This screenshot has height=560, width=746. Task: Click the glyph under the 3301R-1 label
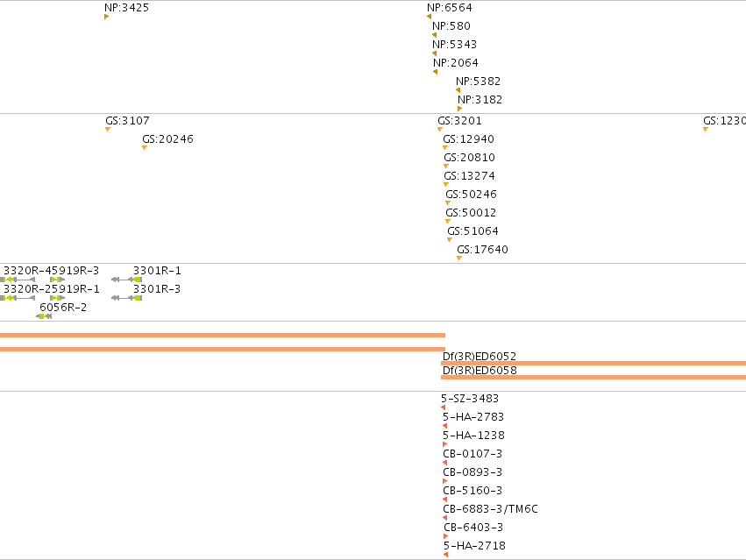[126, 280]
